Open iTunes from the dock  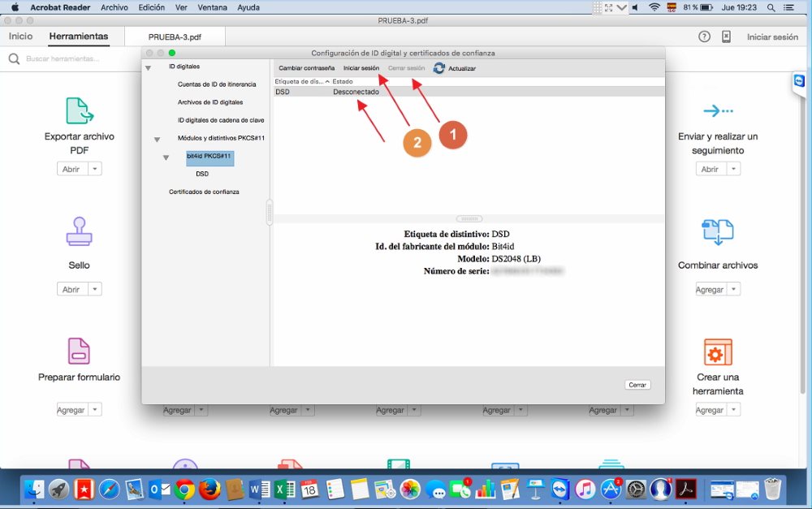click(x=585, y=489)
